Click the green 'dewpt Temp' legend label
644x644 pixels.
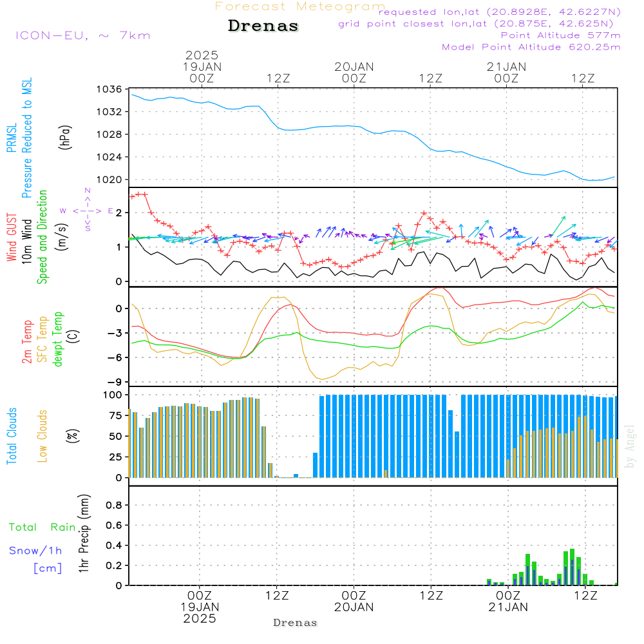tap(57, 339)
